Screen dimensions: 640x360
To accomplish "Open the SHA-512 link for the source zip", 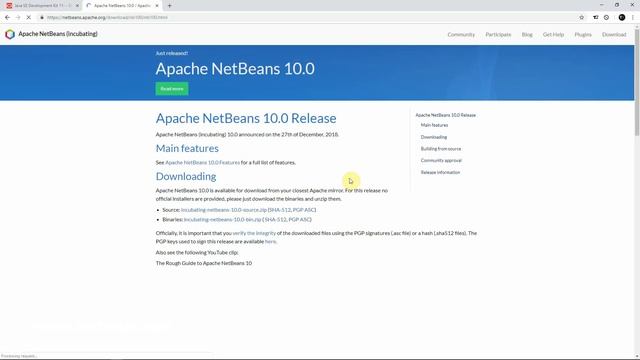I will pyautogui.click(x=280, y=210).
